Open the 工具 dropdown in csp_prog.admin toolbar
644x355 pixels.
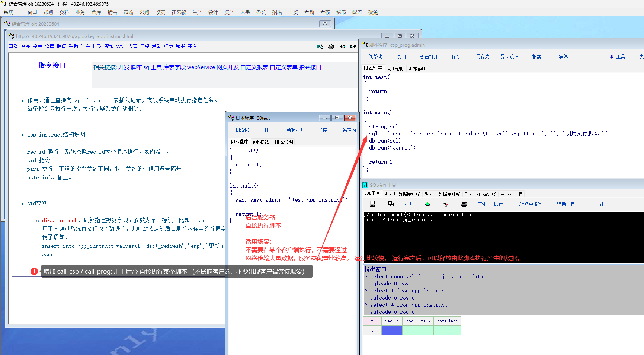click(x=617, y=57)
